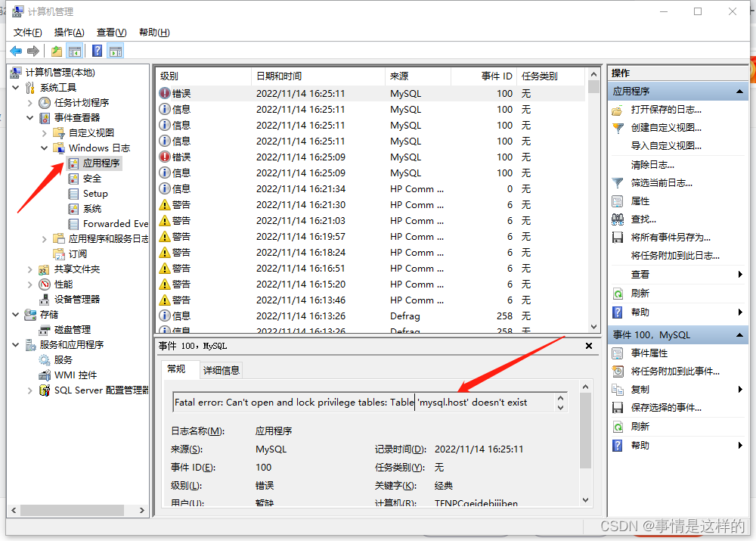This screenshot has height=541, width=756.
Task: Collapse the 事件查看器 node
Action: 30,118
